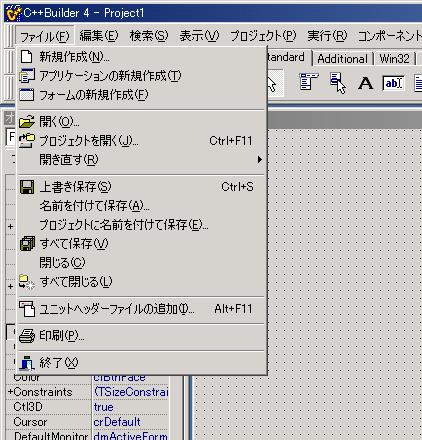Click the MainMenu component icon in the palette

tap(309, 82)
